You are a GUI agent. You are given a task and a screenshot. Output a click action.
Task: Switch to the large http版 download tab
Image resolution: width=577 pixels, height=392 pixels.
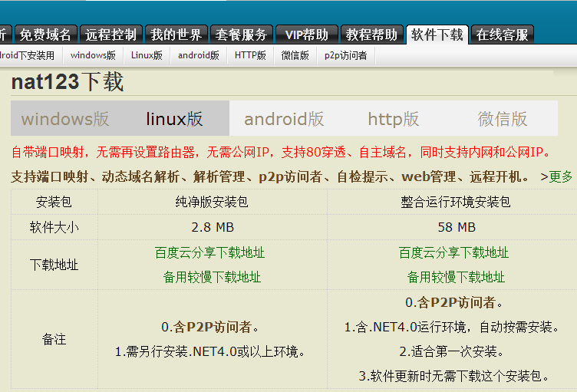pos(394,118)
